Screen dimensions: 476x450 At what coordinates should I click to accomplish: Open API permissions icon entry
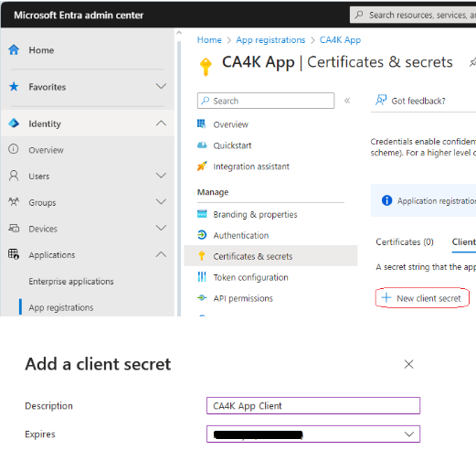click(x=202, y=298)
